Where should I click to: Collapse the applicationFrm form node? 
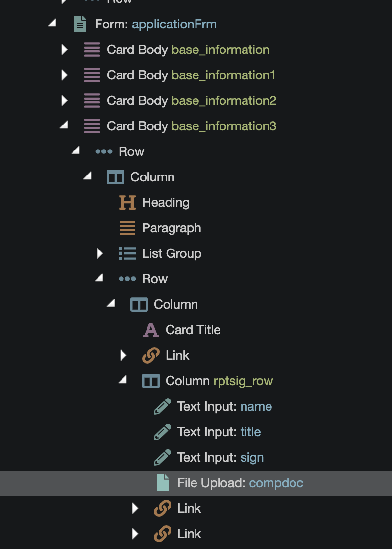52,24
